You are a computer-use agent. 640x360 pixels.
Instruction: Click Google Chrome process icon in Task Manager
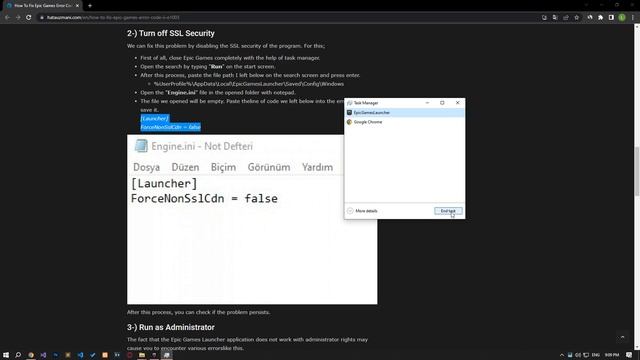tap(349, 122)
